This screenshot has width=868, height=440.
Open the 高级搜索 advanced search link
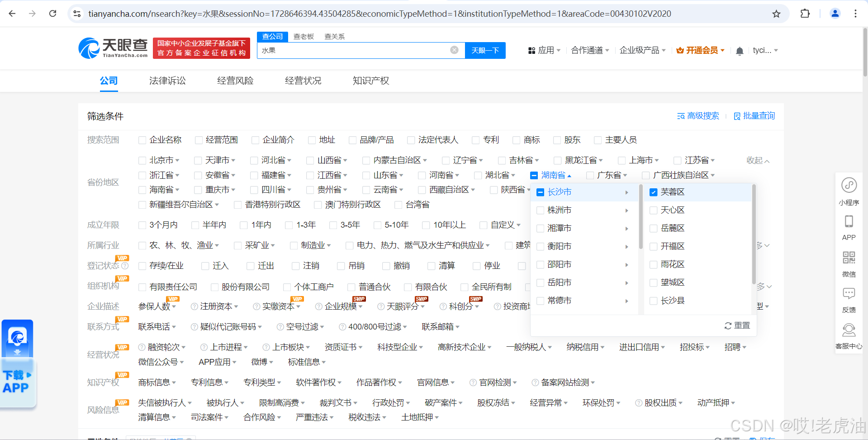(x=698, y=116)
